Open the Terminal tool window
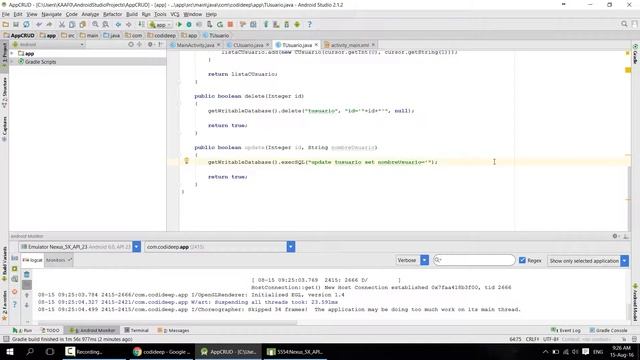The width and height of the screenshot is (640, 360). point(136,330)
